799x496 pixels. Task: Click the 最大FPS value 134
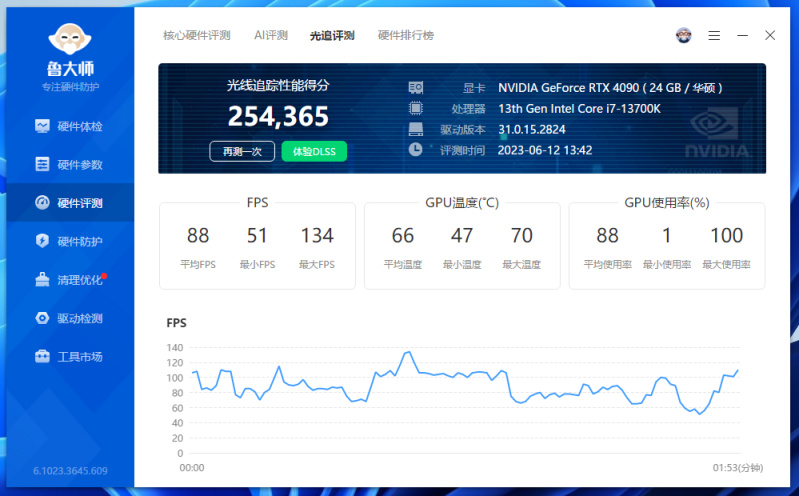tap(317, 236)
